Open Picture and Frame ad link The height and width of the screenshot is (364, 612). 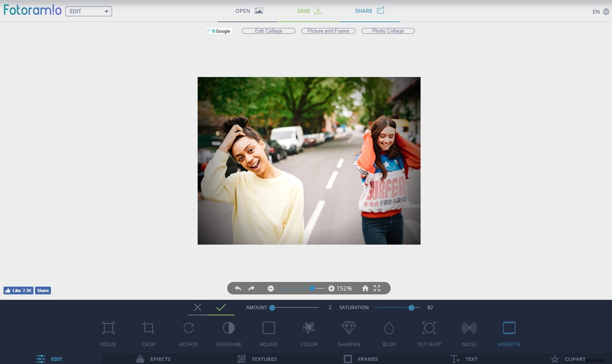click(x=328, y=31)
